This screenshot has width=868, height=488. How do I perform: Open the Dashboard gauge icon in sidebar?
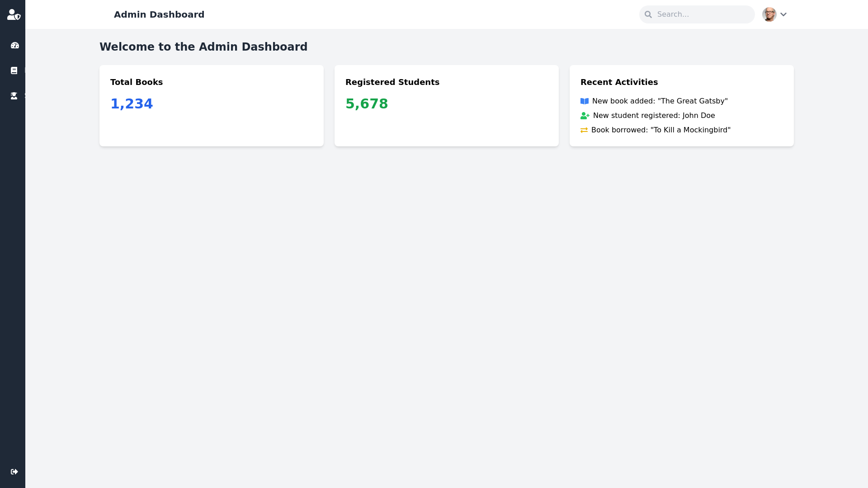tap(15, 45)
